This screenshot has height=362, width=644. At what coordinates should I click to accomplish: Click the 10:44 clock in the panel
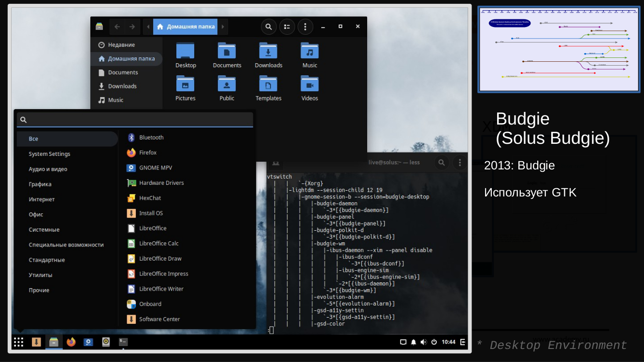click(448, 342)
